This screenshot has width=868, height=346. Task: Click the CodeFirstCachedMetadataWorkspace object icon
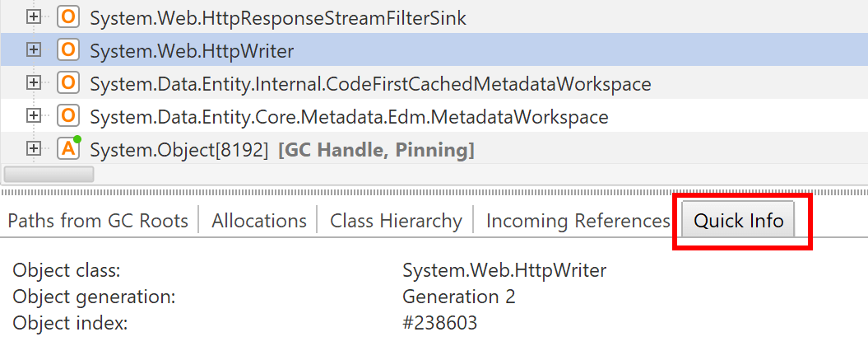click(x=68, y=83)
